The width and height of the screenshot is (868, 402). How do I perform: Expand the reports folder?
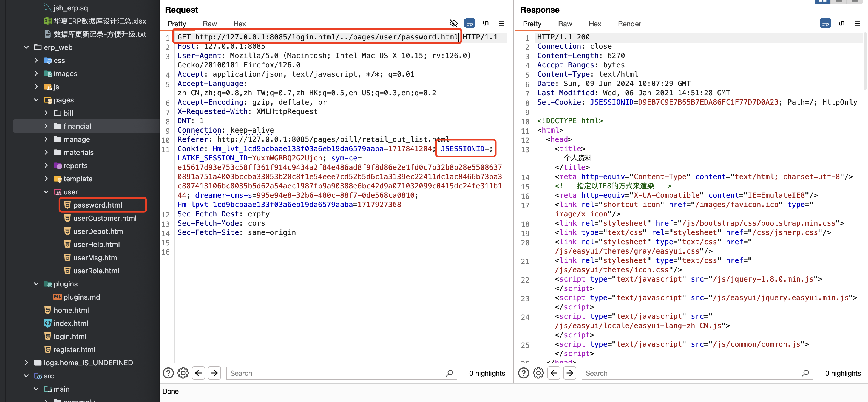(46, 166)
